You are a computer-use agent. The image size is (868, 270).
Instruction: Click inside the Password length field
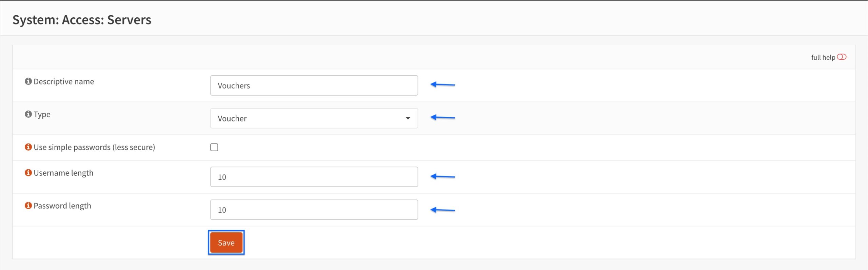(314, 210)
